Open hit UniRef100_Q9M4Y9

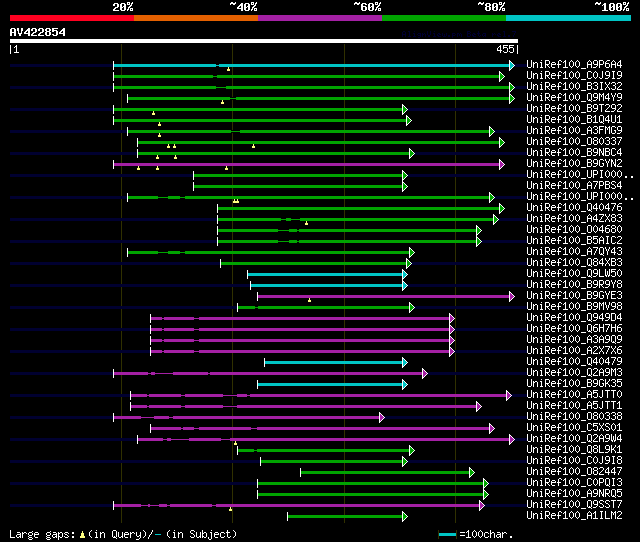(x=574, y=98)
